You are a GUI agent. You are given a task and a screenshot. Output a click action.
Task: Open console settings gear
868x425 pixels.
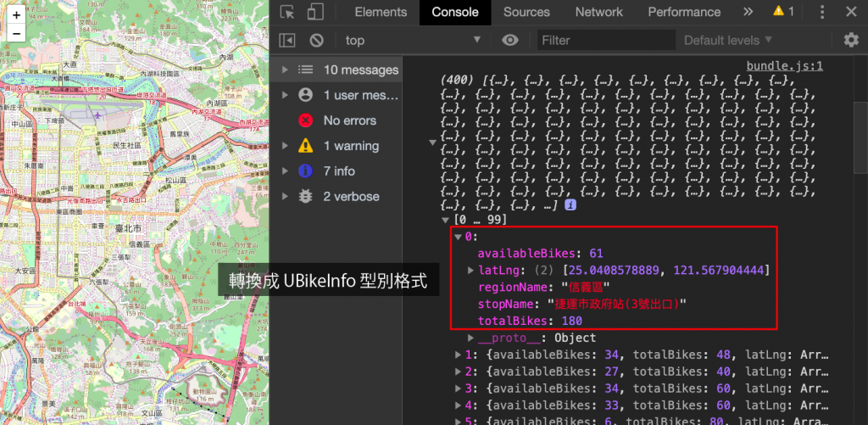[x=851, y=40]
